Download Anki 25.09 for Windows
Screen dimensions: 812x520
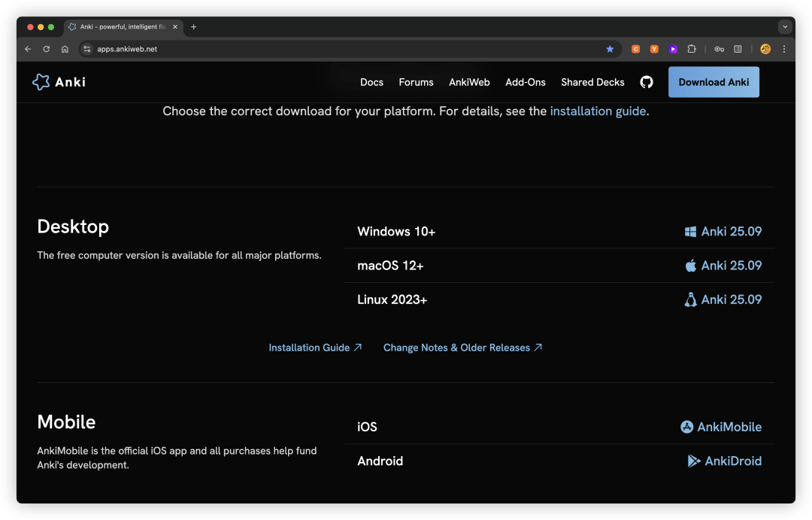point(723,232)
